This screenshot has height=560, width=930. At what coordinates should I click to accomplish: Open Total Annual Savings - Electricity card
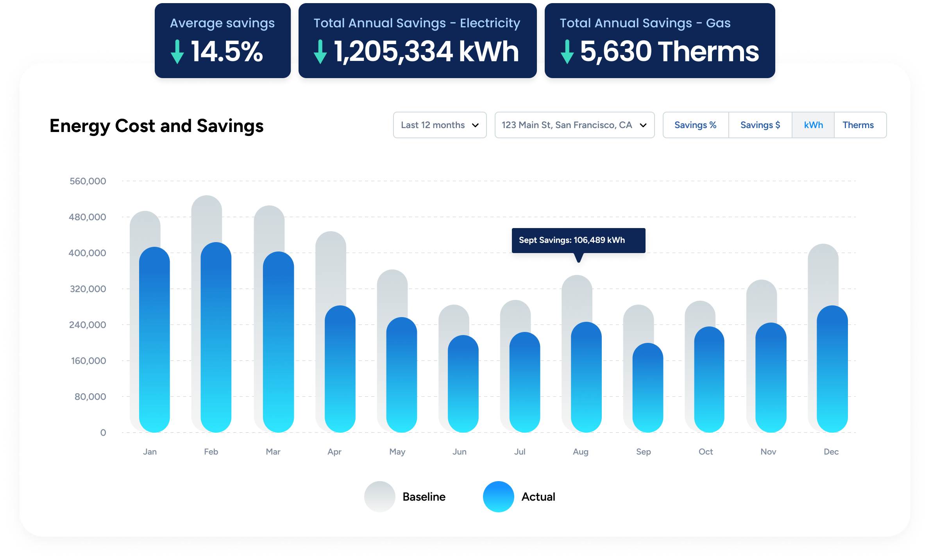pos(417,41)
